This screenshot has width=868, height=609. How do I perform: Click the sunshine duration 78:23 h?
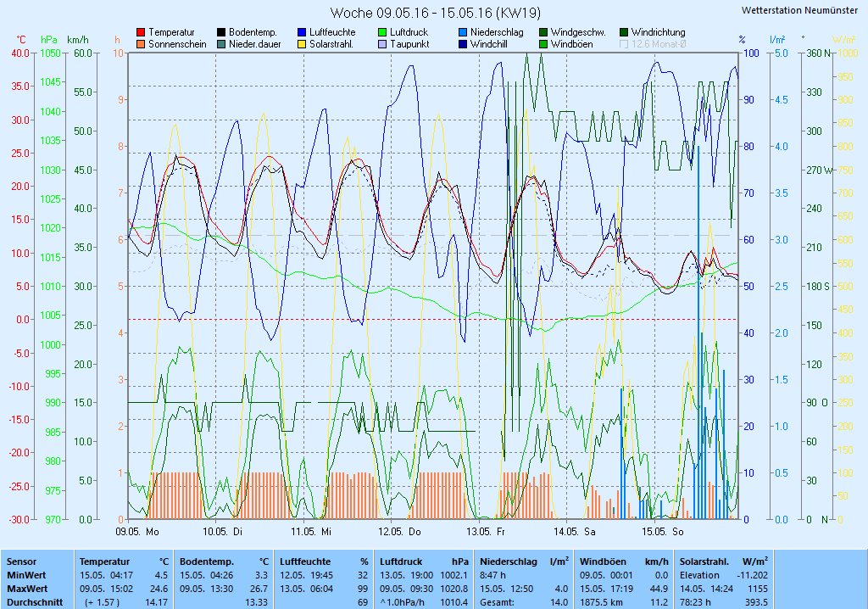[695, 602]
